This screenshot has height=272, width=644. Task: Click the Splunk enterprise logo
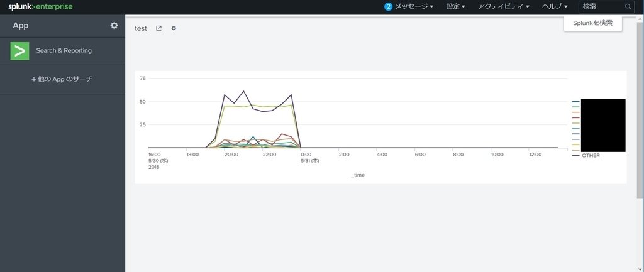(40, 6)
